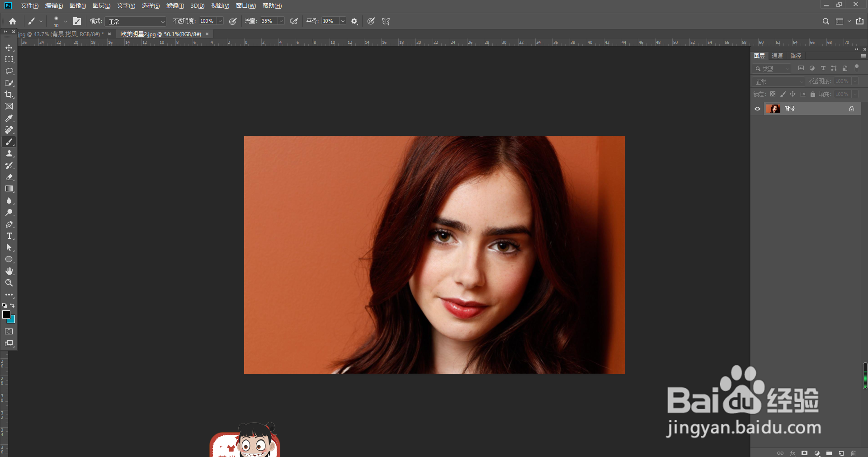Switch to the 路径 tab
This screenshot has height=457, width=868.
(x=796, y=56)
